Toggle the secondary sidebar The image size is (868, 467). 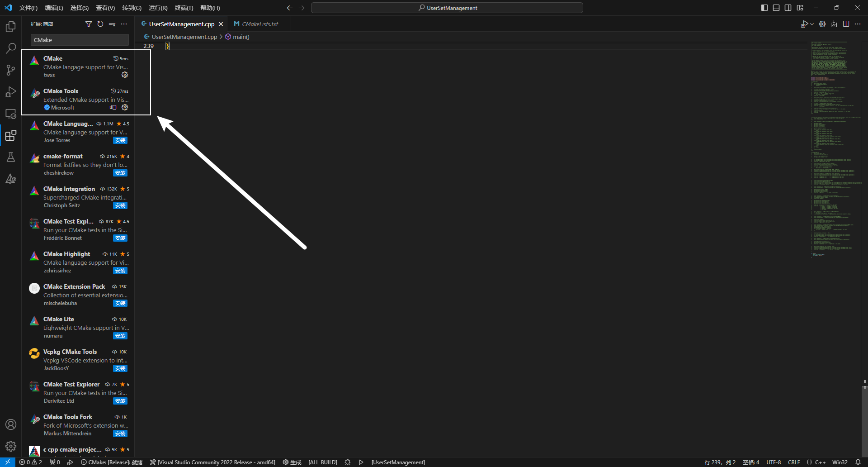(788, 8)
